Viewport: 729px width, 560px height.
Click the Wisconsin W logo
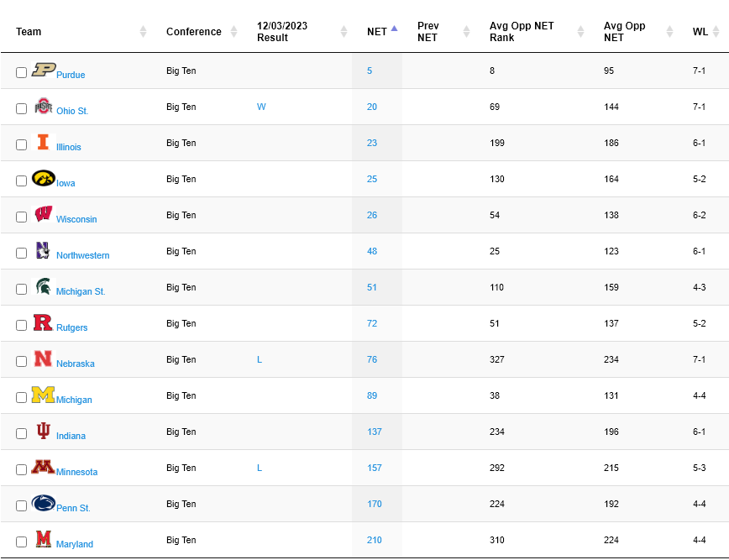coord(43,214)
